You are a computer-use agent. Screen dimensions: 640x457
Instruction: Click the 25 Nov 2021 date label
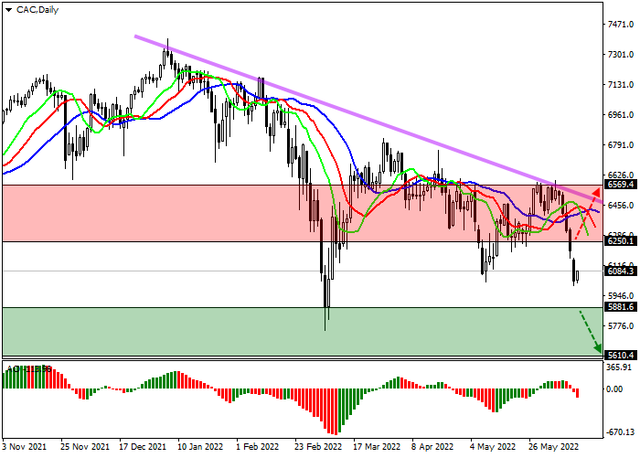[85, 447]
